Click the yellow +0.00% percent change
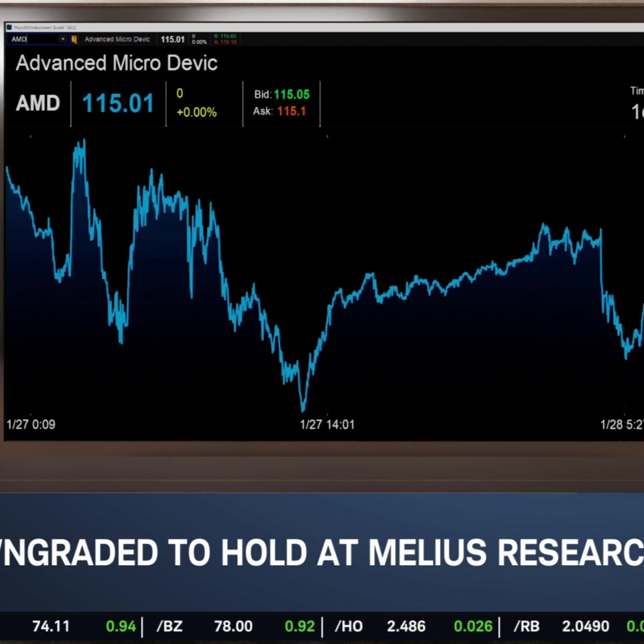Screen dimensions: 644x644 click(196, 112)
